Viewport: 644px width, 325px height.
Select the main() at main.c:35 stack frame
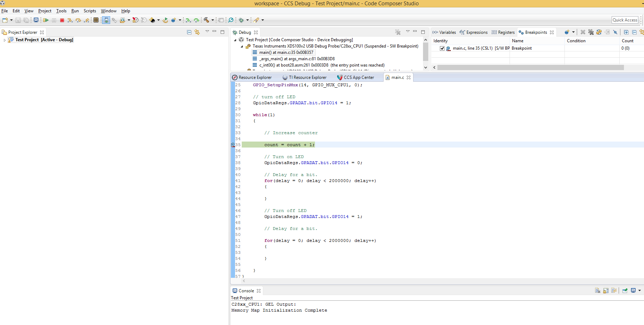[x=286, y=52]
